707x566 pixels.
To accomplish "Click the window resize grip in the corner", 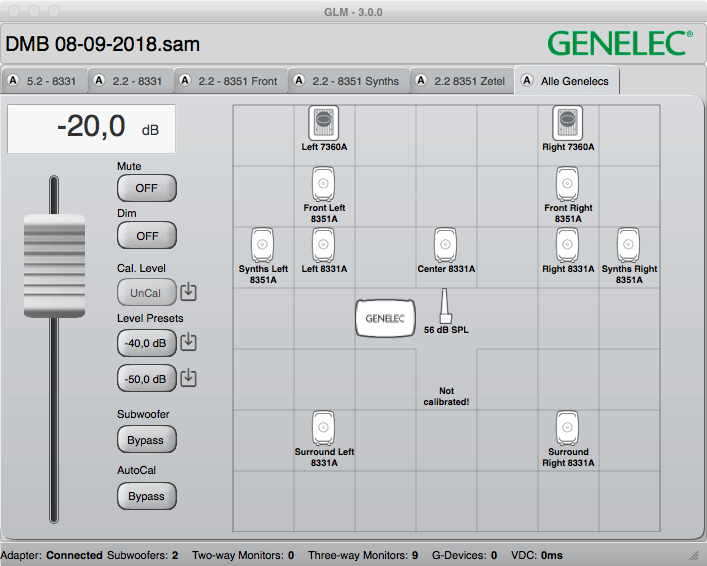I will click(693, 555).
